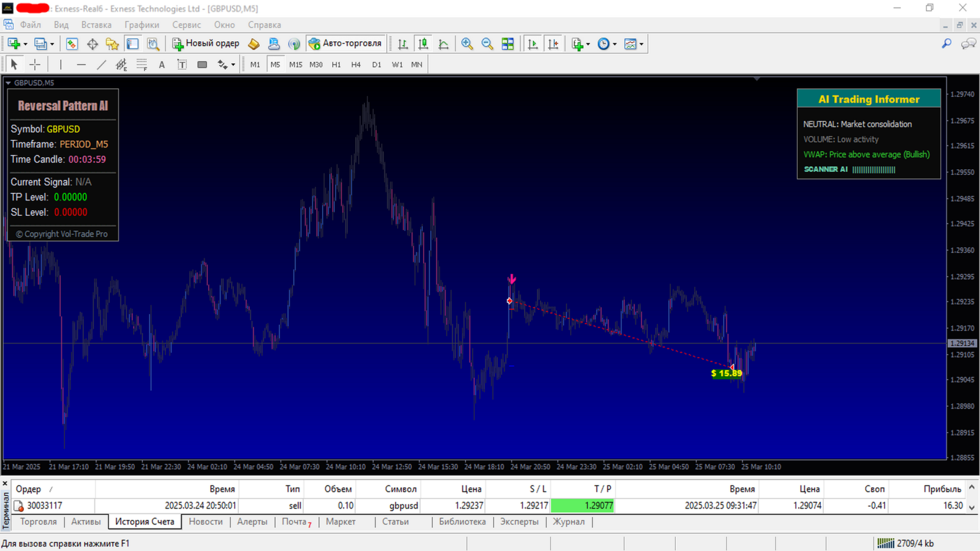980x551 pixels.
Task: Open the virtual hosting cloud icon
Action: pyautogui.click(x=274, y=44)
